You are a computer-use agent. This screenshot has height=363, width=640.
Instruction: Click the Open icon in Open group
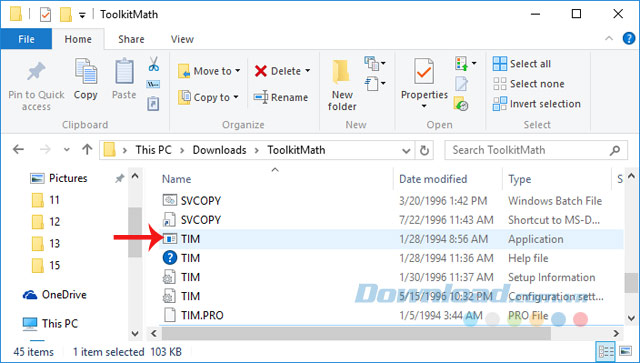tap(462, 63)
